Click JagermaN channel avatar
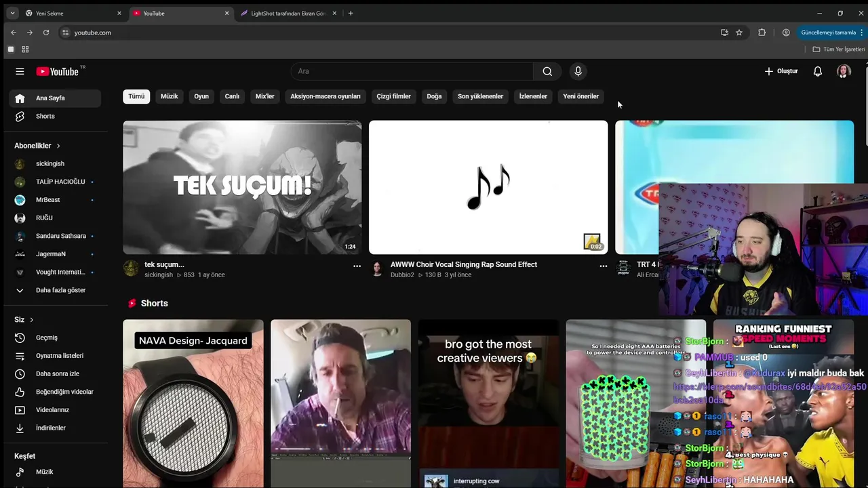The width and height of the screenshot is (868, 488). pyautogui.click(x=20, y=254)
